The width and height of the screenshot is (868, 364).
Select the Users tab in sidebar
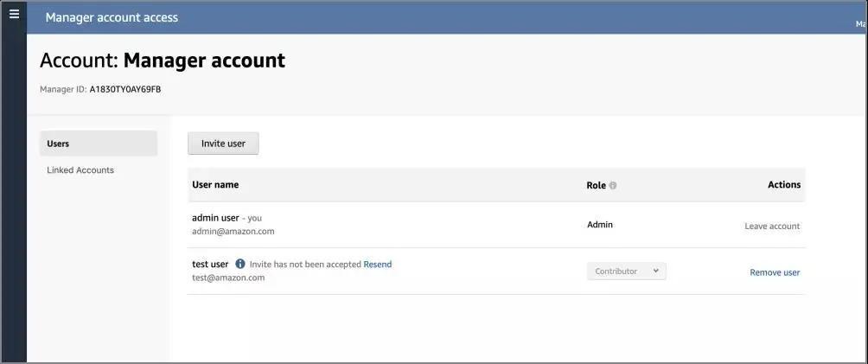(99, 144)
